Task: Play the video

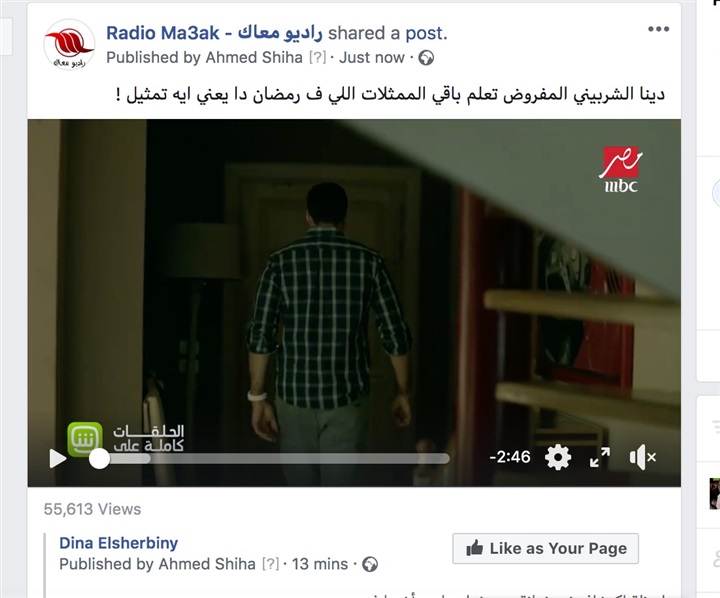Action: pos(57,458)
